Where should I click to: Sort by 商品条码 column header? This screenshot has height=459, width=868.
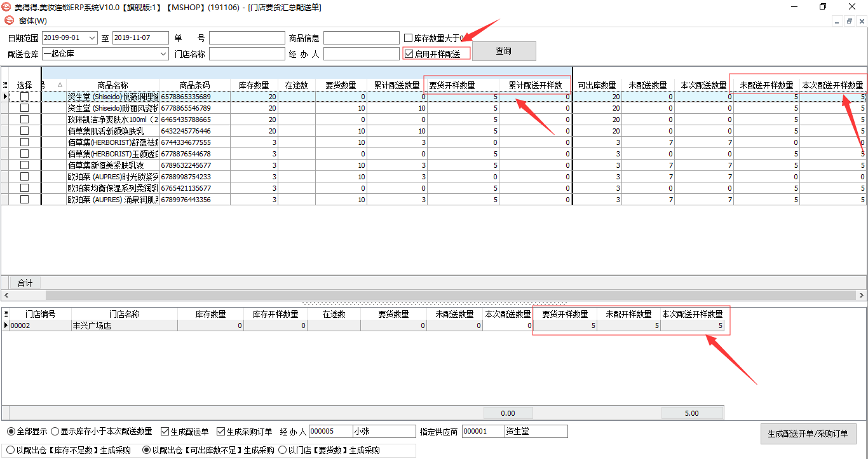194,85
